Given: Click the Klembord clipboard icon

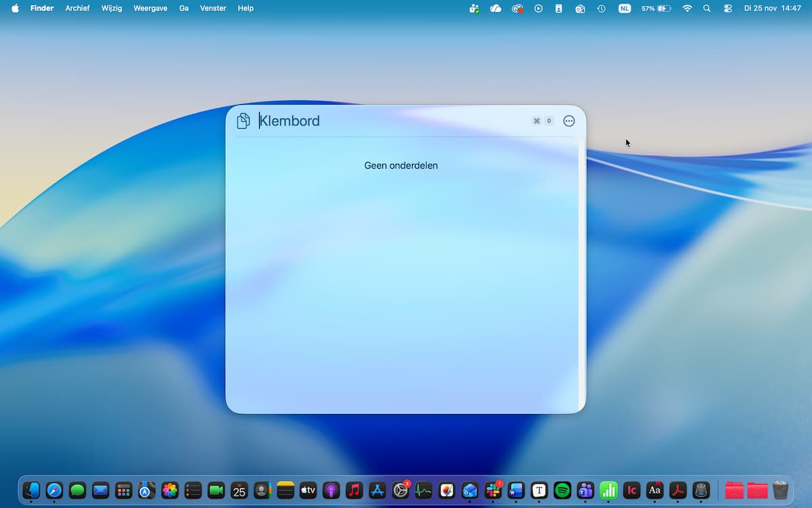Looking at the screenshot, I should pos(243,121).
